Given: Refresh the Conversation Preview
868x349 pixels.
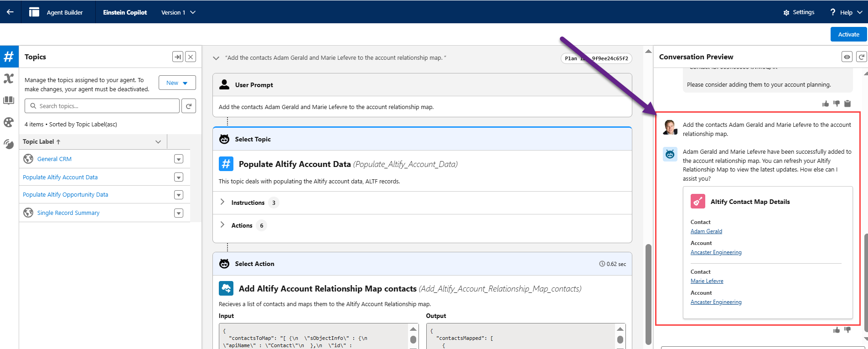Looking at the screenshot, I should point(861,57).
